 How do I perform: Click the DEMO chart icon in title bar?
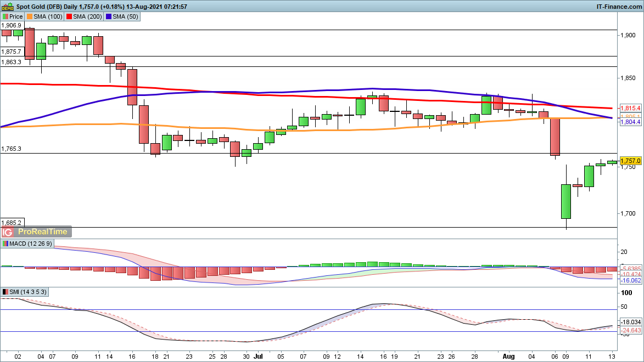pyautogui.click(x=7, y=6)
